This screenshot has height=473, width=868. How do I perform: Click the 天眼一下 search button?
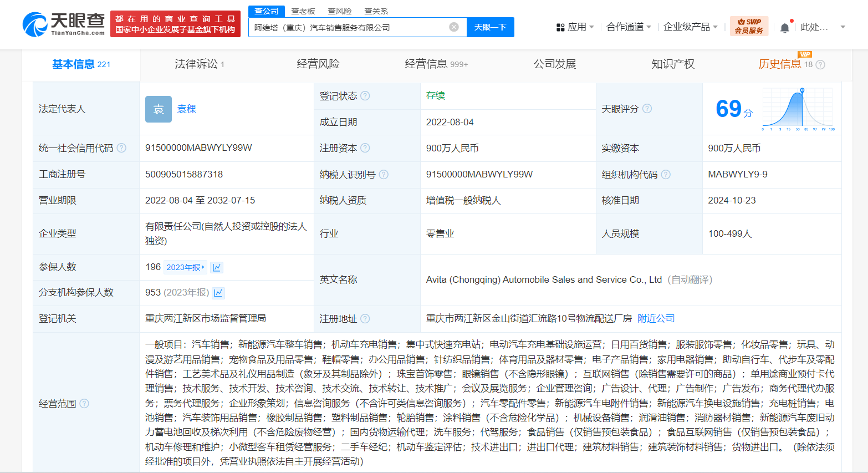click(x=490, y=27)
